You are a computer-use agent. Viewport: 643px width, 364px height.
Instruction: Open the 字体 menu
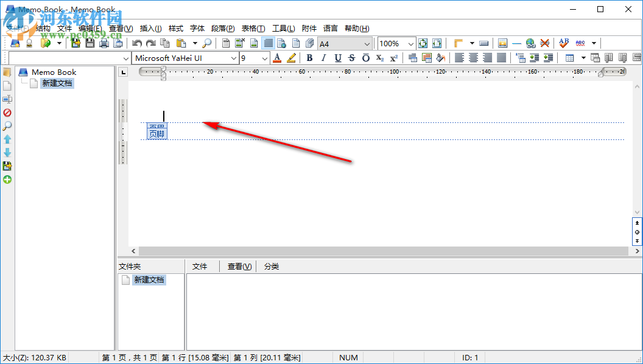point(197,28)
